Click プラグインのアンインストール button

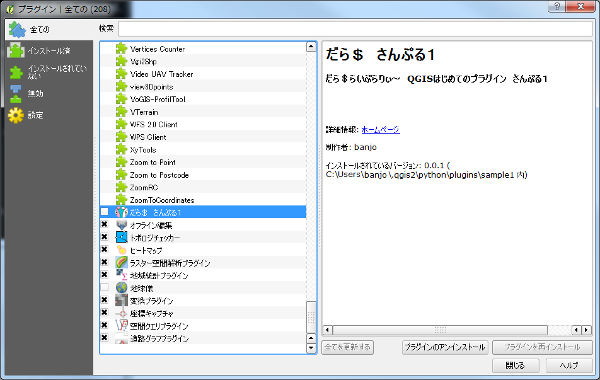(x=445, y=347)
